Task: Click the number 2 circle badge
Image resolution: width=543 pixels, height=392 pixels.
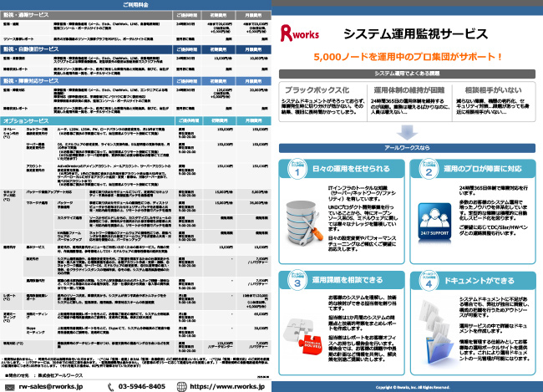Action: pyautogui.click(x=429, y=169)
